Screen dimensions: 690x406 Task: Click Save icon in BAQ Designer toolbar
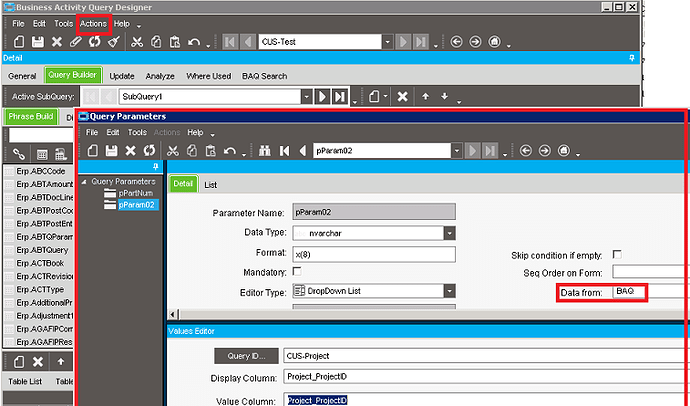click(x=38, y=42)
